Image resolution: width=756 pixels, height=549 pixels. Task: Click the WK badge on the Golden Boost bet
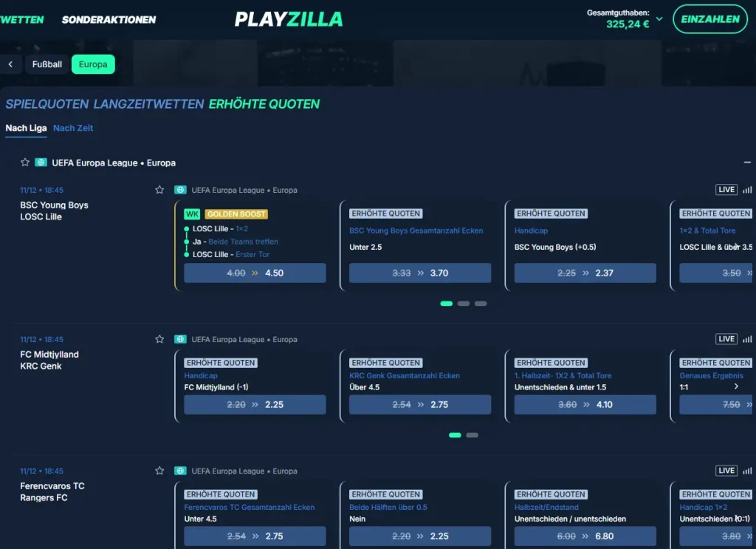coord(192,214)
